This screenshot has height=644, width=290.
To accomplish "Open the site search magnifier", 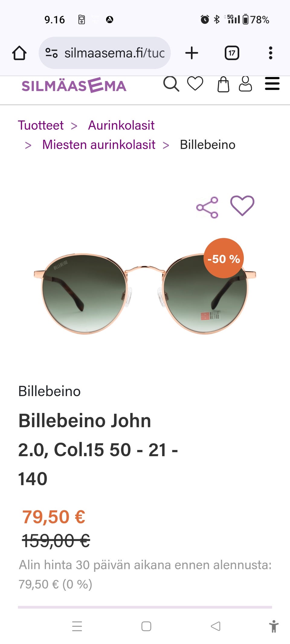I will (171, 84).
